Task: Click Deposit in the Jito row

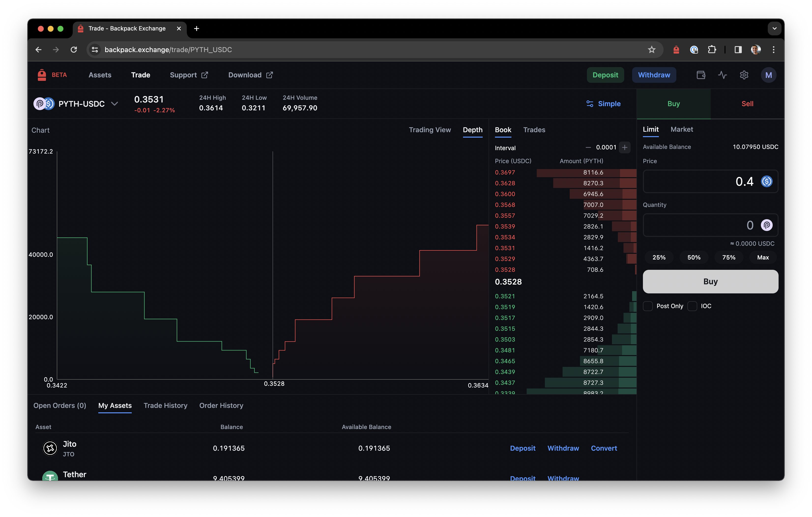Action: 522,448
